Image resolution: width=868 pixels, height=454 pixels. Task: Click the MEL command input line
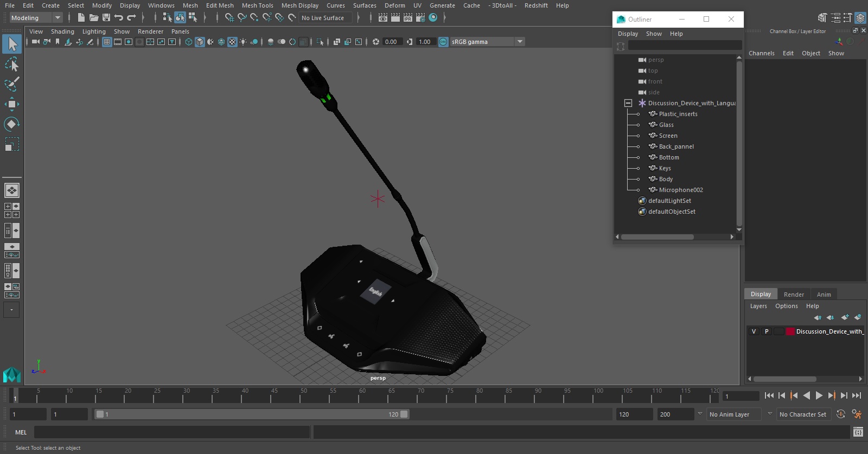coord(172,432)
